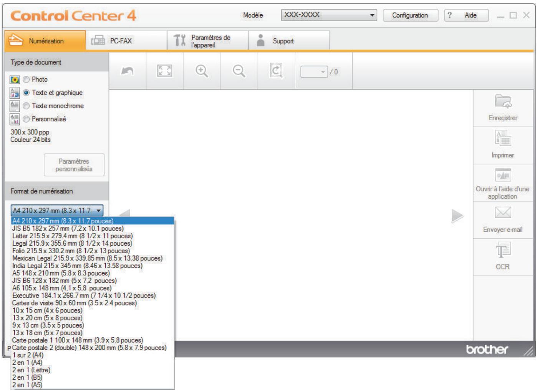Select Carte postale 2 (double) option

pos(93,347)
